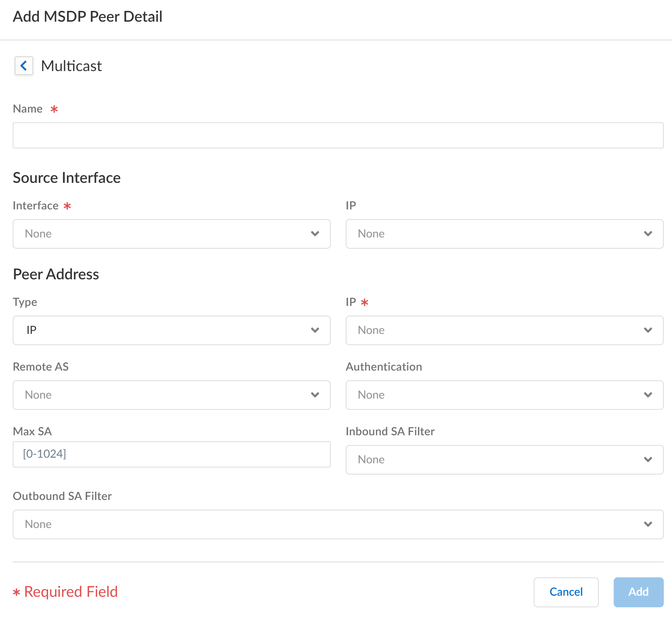
Task: Click the Name text input field
Action: point(338,135)
